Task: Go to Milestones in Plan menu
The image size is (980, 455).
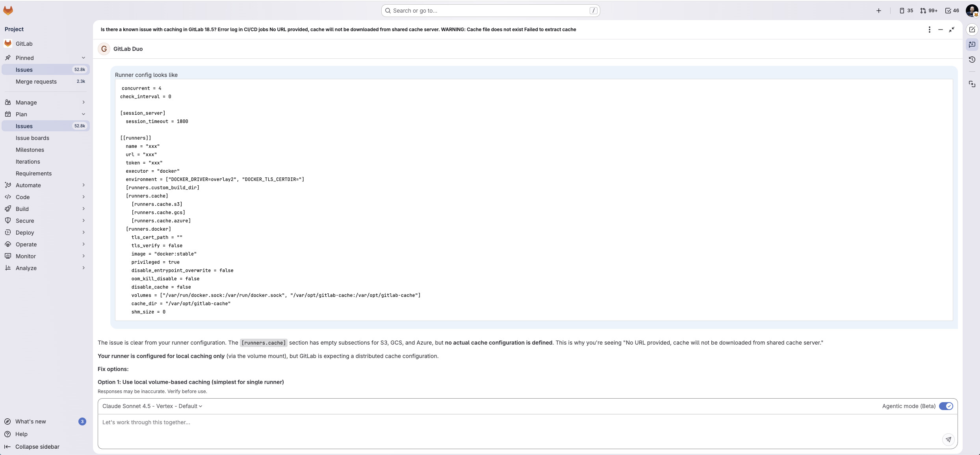Action: pos(30,150)
